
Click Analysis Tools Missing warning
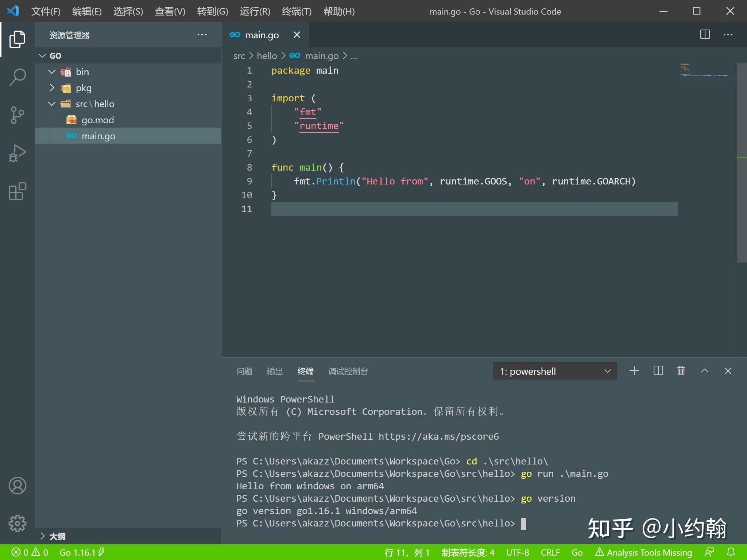(643, 552)
